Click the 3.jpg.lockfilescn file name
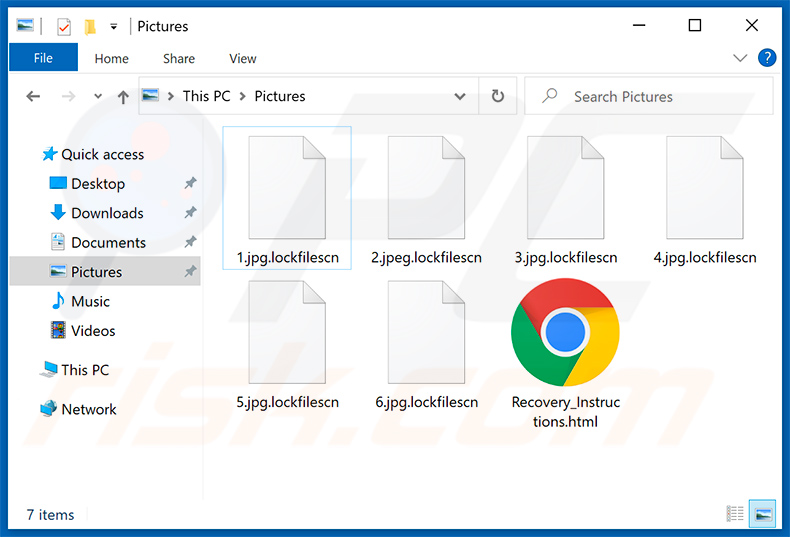This screenshot has width=790, height=537. 566,257
